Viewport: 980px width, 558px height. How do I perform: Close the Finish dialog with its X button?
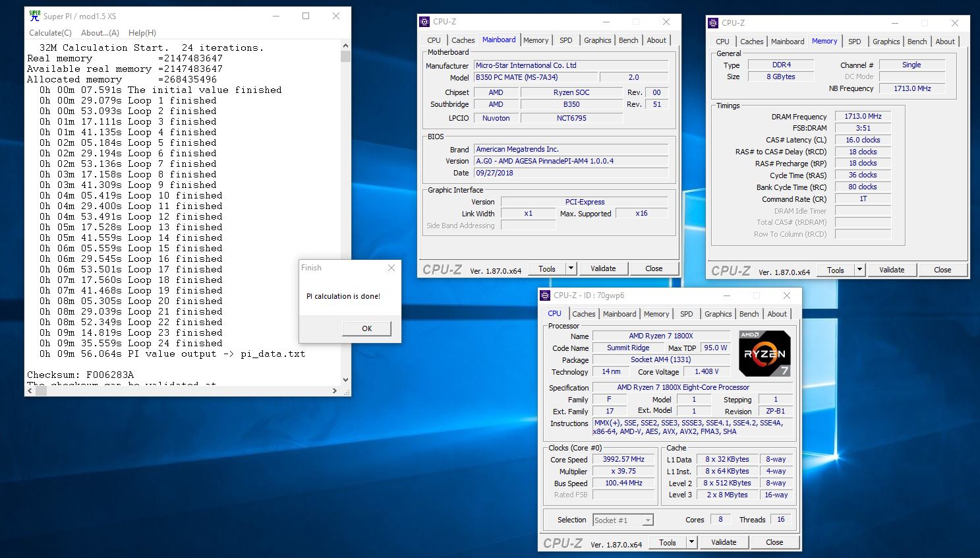pyautogui.click(x=391, y=268)
